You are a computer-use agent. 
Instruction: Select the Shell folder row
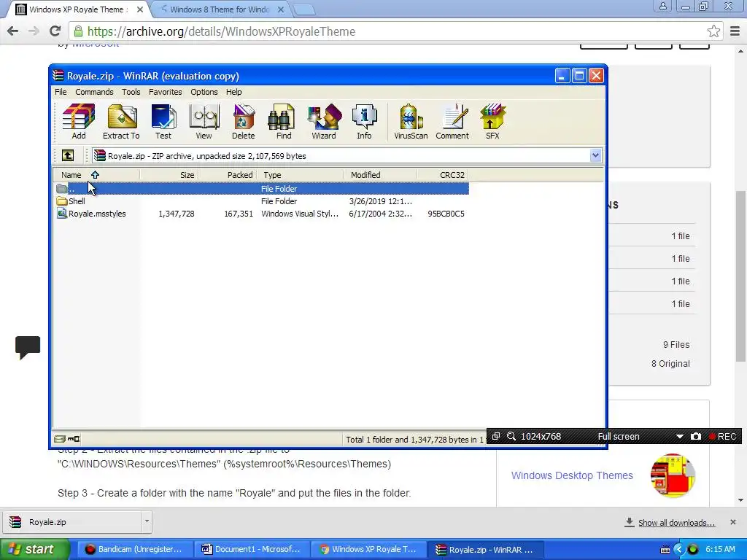(x=261, y=201)
